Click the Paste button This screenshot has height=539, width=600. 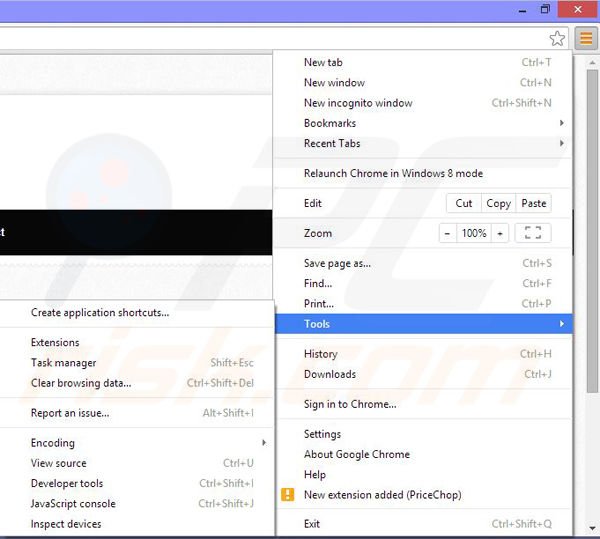(x=533, y=203)
